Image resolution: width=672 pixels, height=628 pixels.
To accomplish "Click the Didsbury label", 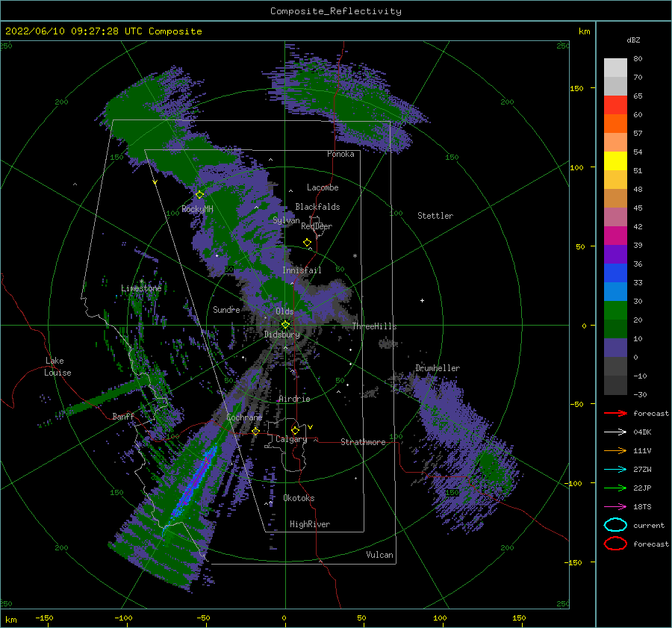I will tap(281, 335).
